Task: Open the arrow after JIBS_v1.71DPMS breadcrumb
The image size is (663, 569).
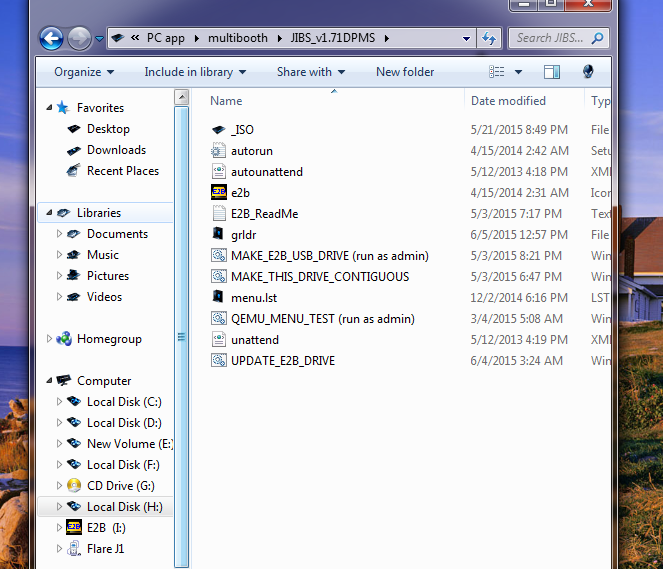Action: (386, 39)
